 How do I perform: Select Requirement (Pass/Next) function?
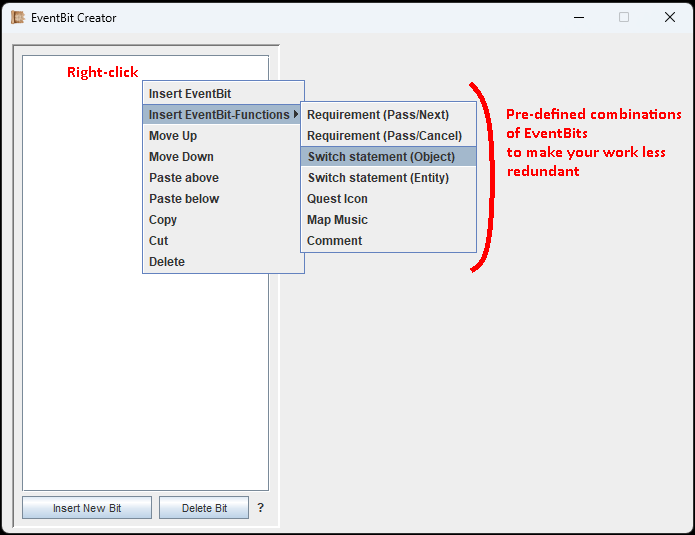tap(378, 115)
